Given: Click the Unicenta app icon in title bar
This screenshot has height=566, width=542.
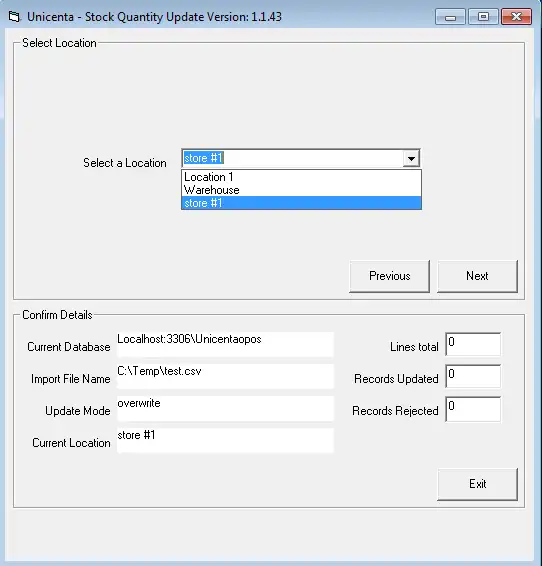Looking at the screenshot, I should [14, 17].
